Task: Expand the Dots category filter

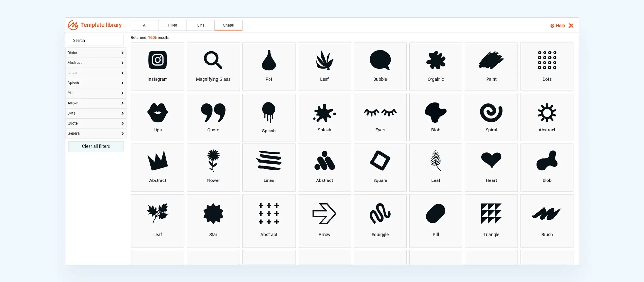Action: click(96, 113)
